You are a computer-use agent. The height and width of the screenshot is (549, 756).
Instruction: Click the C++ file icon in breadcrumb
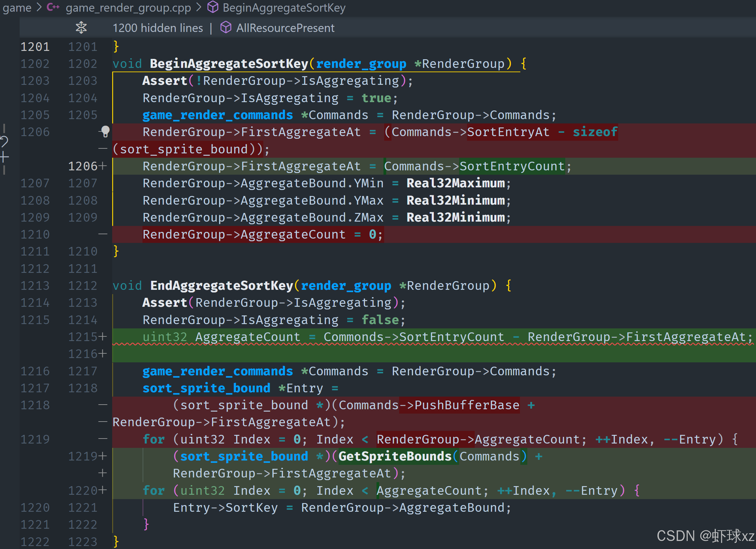tap(53, 7)
